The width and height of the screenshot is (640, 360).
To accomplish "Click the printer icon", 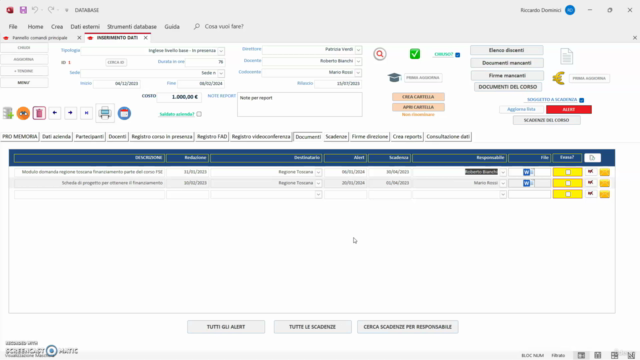I will point(105,113).
